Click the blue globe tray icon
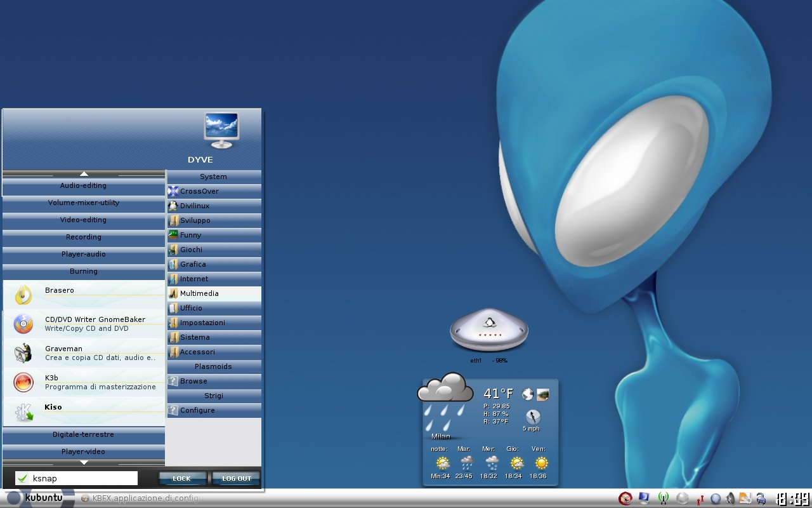 tap(716, 499)
